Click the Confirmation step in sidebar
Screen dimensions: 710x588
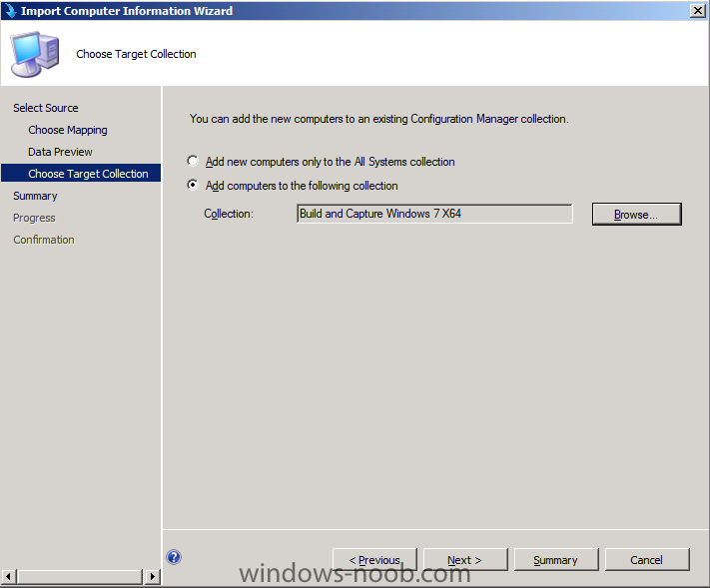click(x=44, y=240)
